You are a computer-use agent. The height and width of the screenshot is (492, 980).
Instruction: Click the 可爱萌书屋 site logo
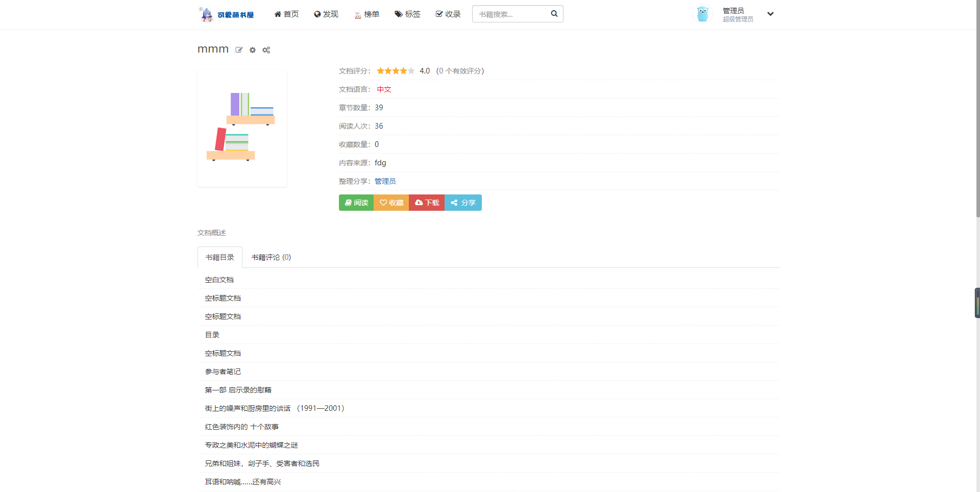(227, 14)
